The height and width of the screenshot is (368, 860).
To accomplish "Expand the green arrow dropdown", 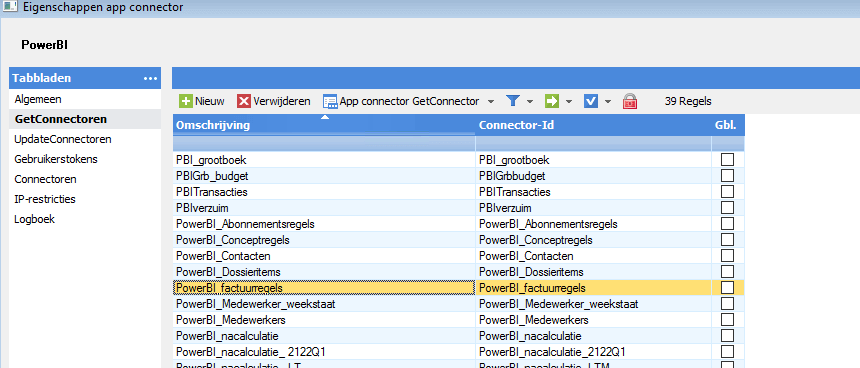I will (569, 101).
